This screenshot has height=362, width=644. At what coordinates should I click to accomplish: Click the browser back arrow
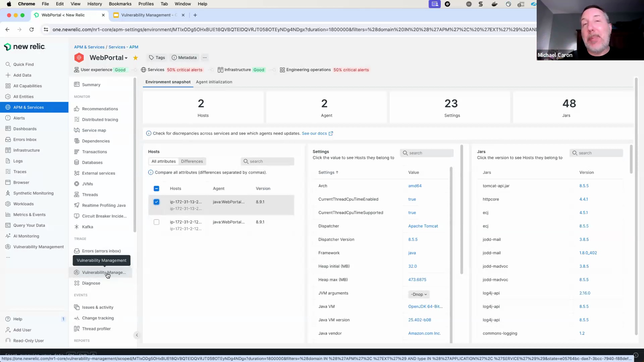tap(7, 29)
